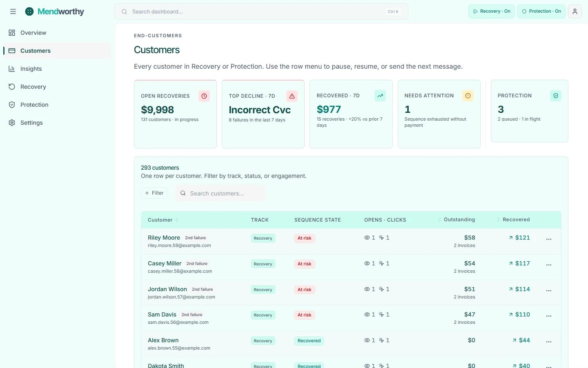Click riley.moore.59@example.com email
The height and width of the screenshot is (368, 588).
[179, 246]
